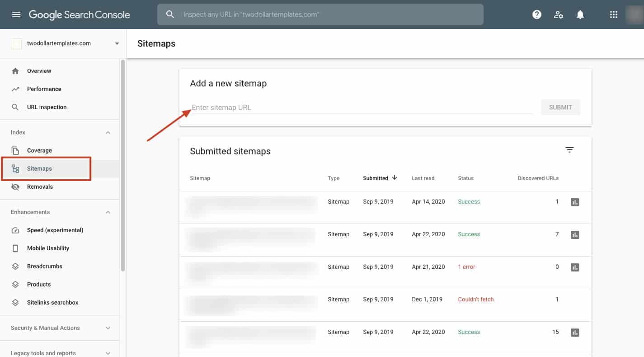Click the filter icon in Submitted sitemaps
Viewport: 644px width, 357px height.
569,150
